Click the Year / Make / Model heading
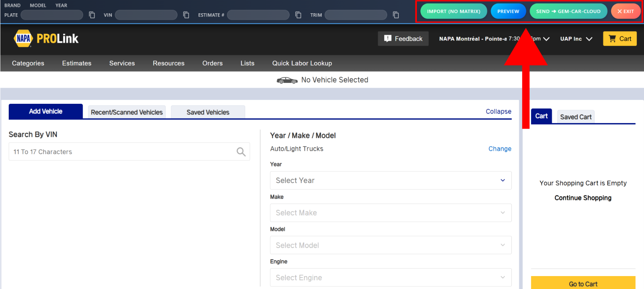The height and width of the screenshot is (289, 644). (x=303, y=136)
